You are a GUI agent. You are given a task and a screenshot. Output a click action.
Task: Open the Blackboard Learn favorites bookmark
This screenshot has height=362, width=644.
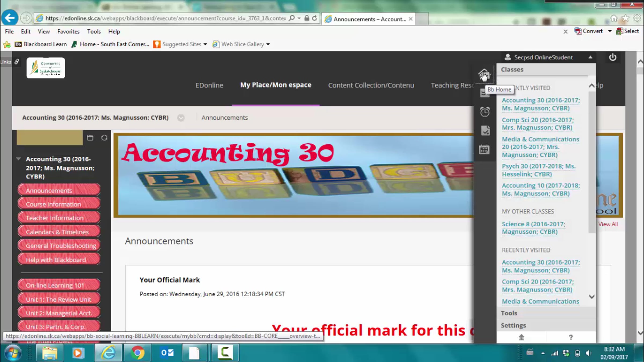click(41, 44)
